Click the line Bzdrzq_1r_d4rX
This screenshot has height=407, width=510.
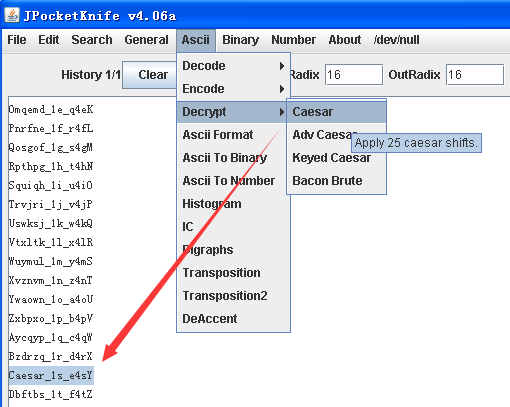tap(51, 357)
